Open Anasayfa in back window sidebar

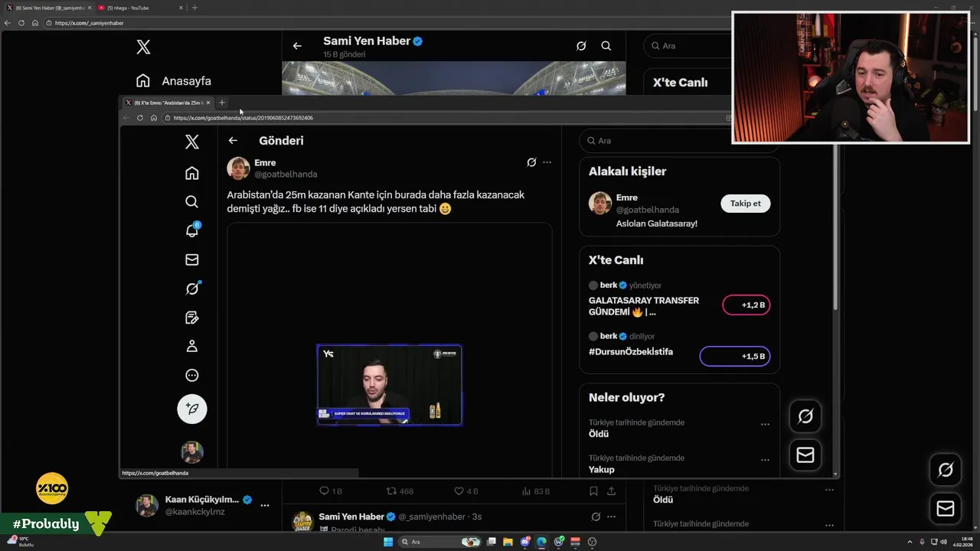click(174, 80)
